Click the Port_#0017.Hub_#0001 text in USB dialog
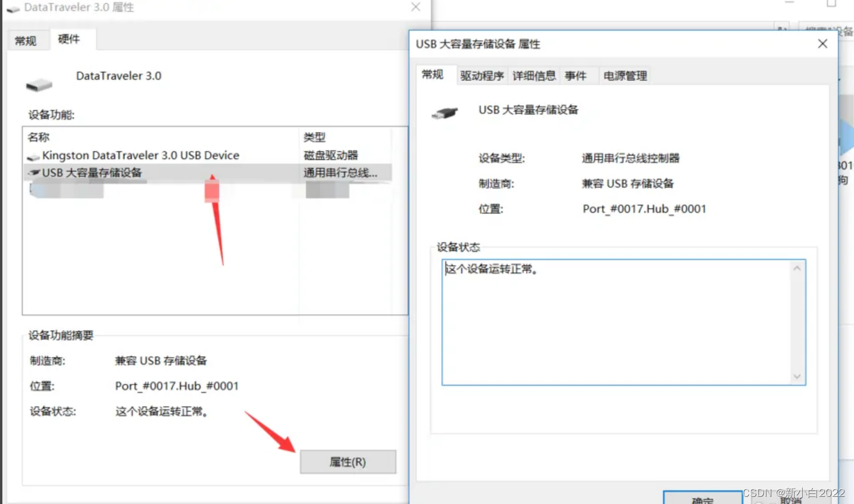The width and height of the screenshot is (854, 504). click(x=645, y=209)
